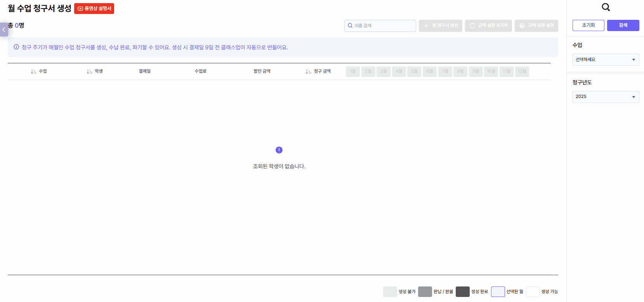Image resolution: width=644 pixels, height=302 pixels.
Task: Click the 금액 설정 초기화 button
Action: click(x=488, y=26)
